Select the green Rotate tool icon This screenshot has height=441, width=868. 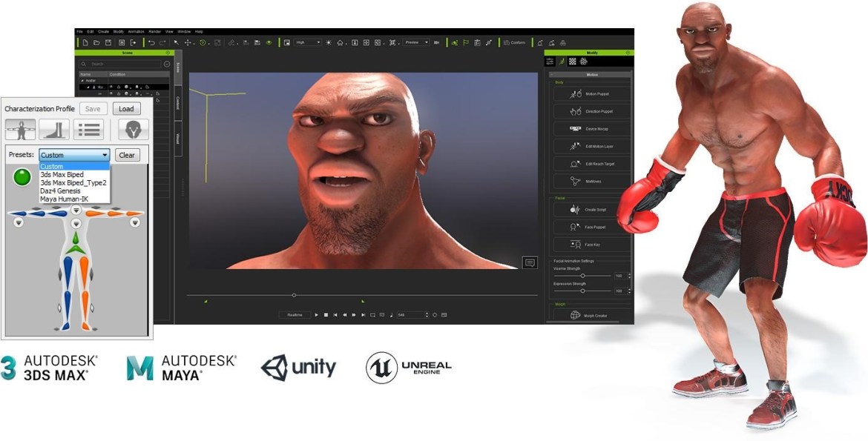tap(203, 42)
